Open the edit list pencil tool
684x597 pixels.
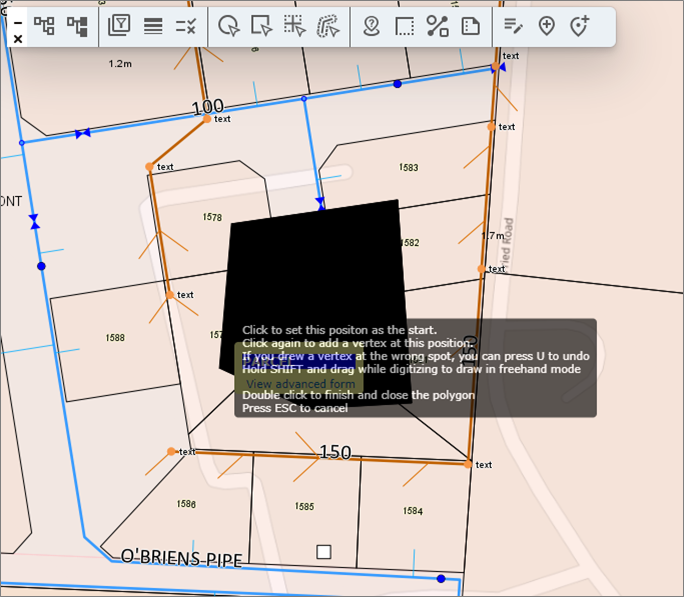pos(513,27)
